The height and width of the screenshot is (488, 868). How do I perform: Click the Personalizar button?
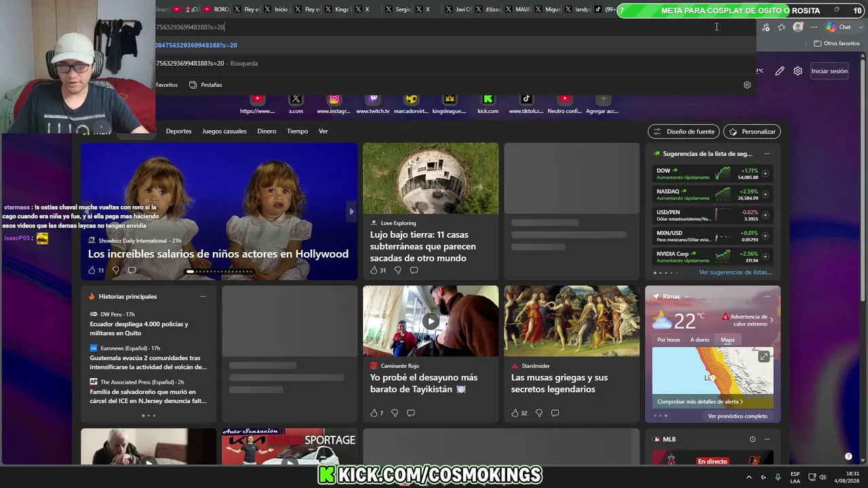pyautogui.click(x=752, y=131)
